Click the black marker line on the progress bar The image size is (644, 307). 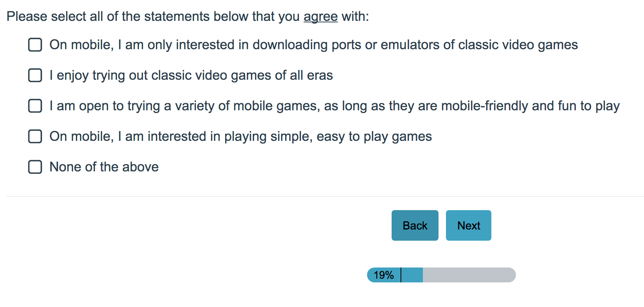401,275
